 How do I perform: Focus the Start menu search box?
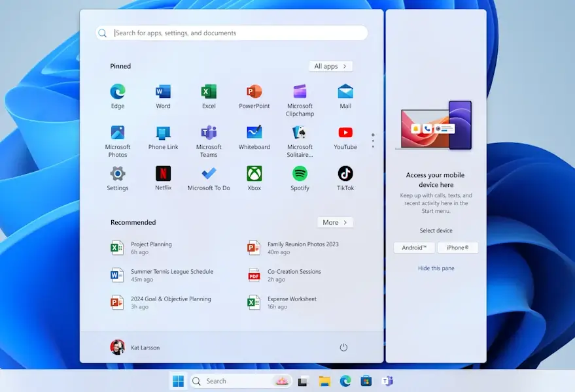232,33
